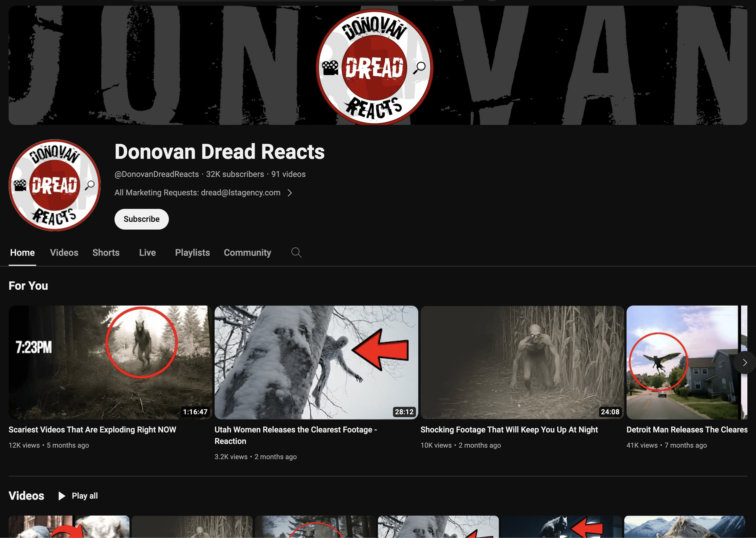This screenshot has height=538, width=756.
Task: Click the next arrow on For You carousel
Action: (x=744, y=363)
